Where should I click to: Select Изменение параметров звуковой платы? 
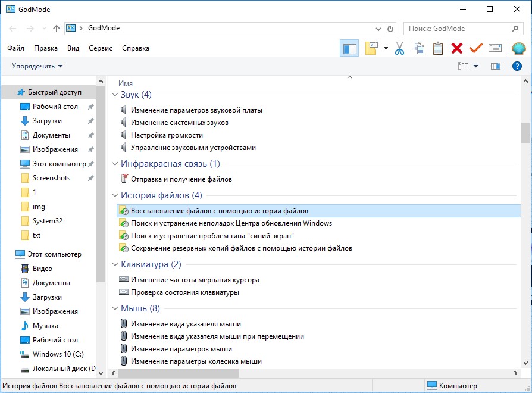(x=196, y=110)
